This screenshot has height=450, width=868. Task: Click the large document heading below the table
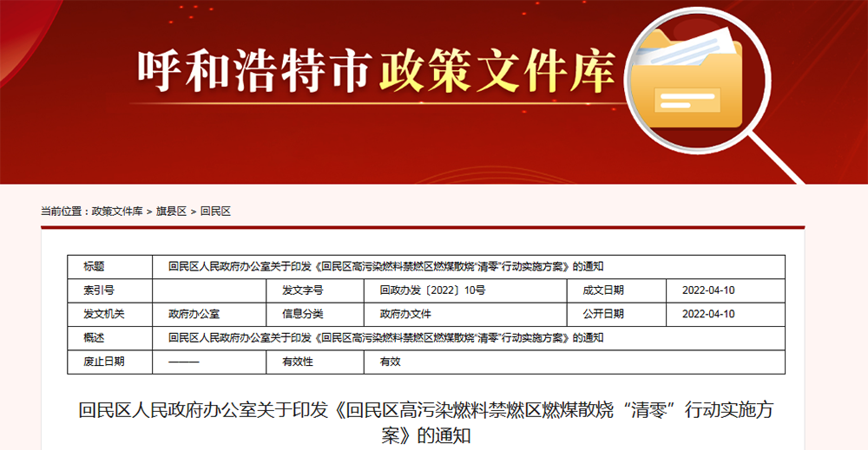click(x=425, y=422)
